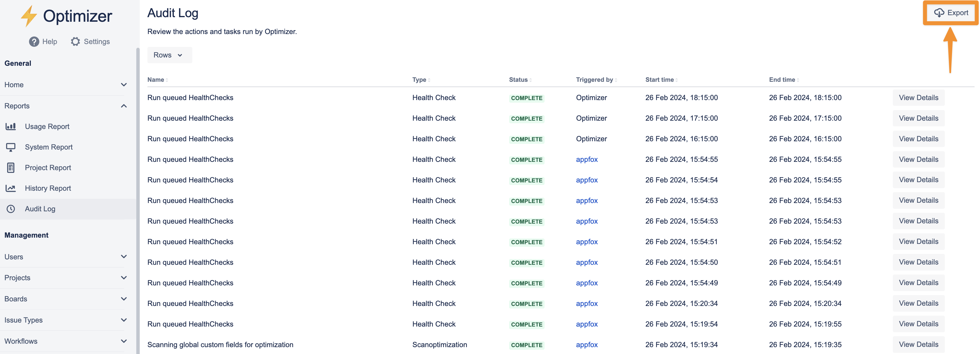This screenshot has height=354, width=980.
Task: Click the Export button
Action: point(951,13)
